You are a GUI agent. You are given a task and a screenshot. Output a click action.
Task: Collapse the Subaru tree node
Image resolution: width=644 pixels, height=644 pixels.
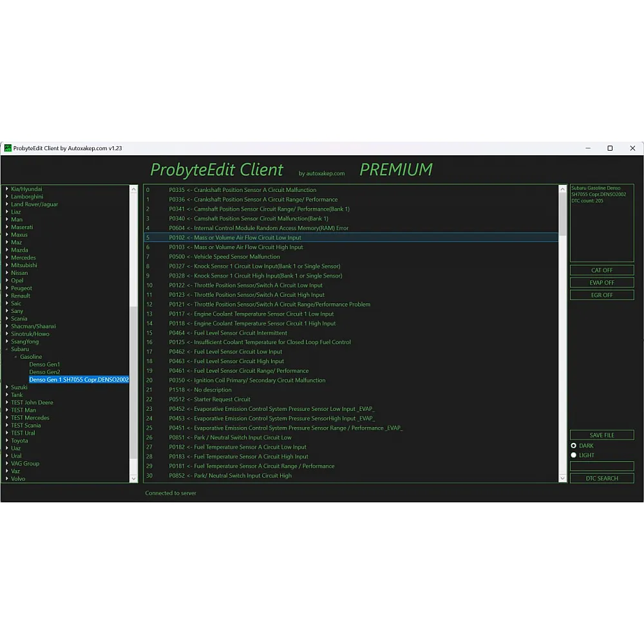coord(7,349)
